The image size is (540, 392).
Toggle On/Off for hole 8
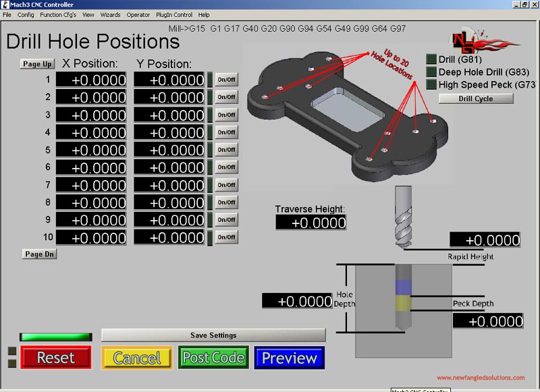coord(226,202)
